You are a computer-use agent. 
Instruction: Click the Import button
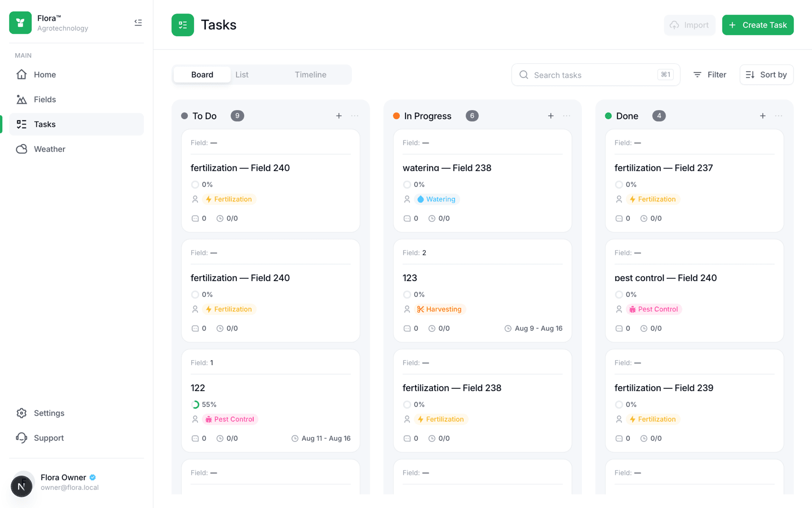click(x=689, y=25)
